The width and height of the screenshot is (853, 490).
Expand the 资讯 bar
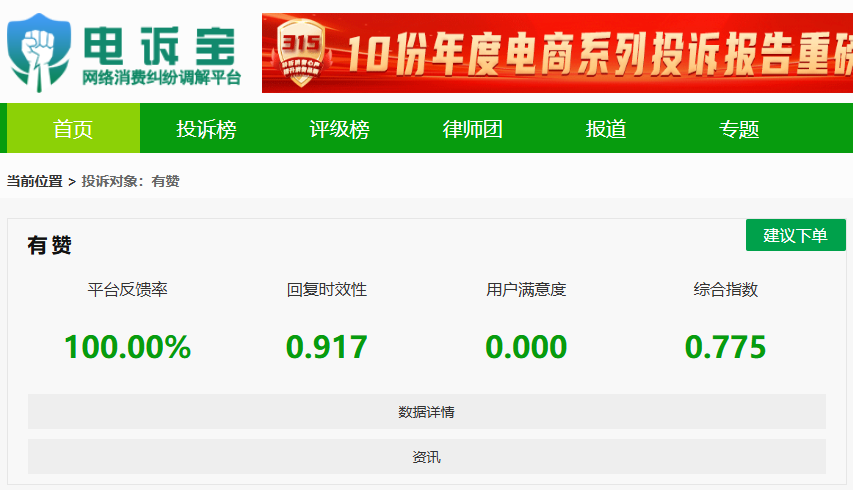[x=426, y=456]
